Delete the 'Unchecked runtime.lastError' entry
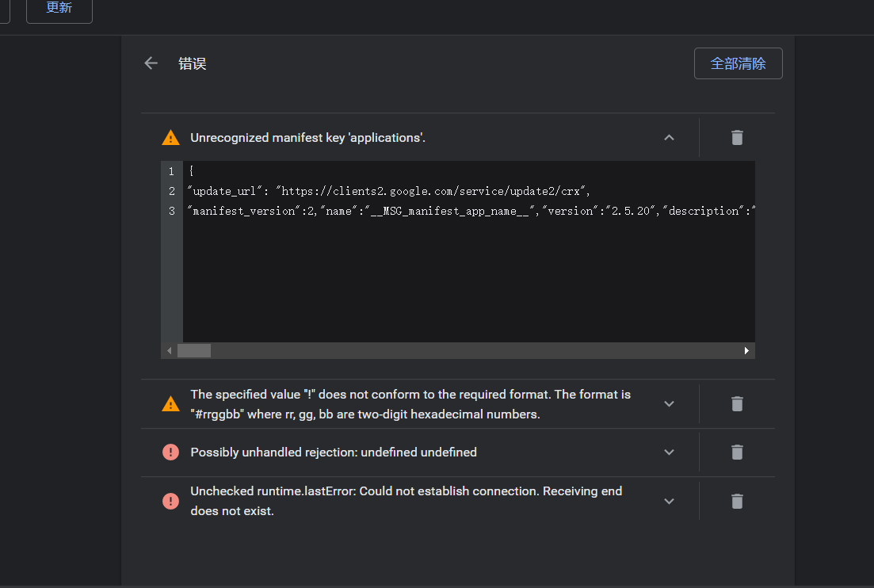 [x=737, y=500]
